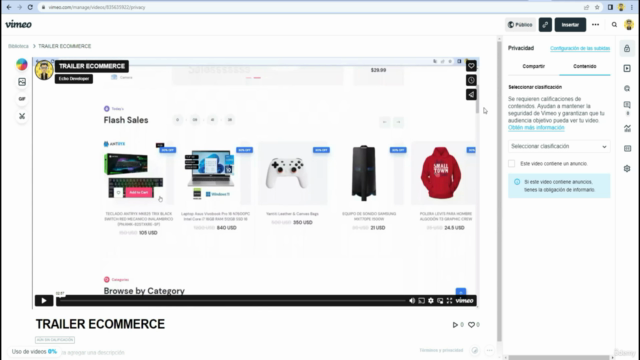Reload the page in the browser
Screen dimensions: 640x360
coord(30,7)
